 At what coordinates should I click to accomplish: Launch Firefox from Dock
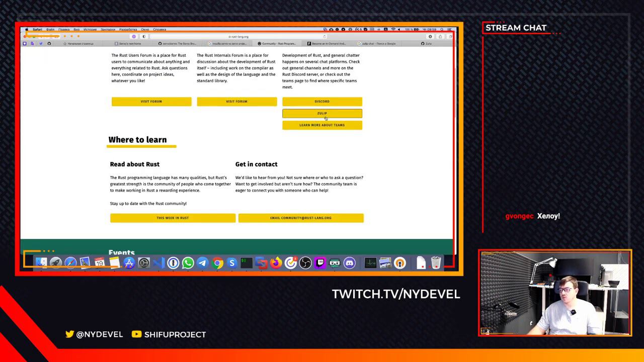(x=276, y=262)
